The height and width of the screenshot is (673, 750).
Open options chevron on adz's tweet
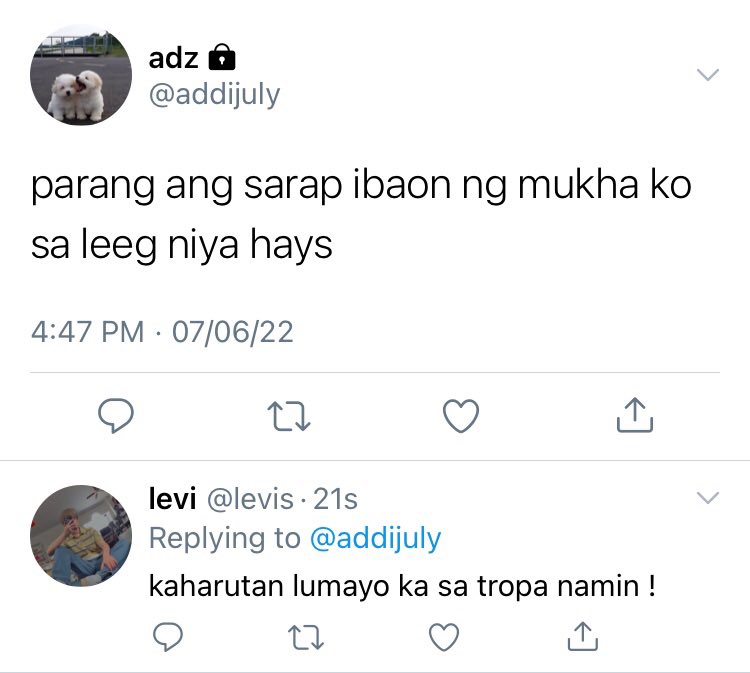(708, 75)
